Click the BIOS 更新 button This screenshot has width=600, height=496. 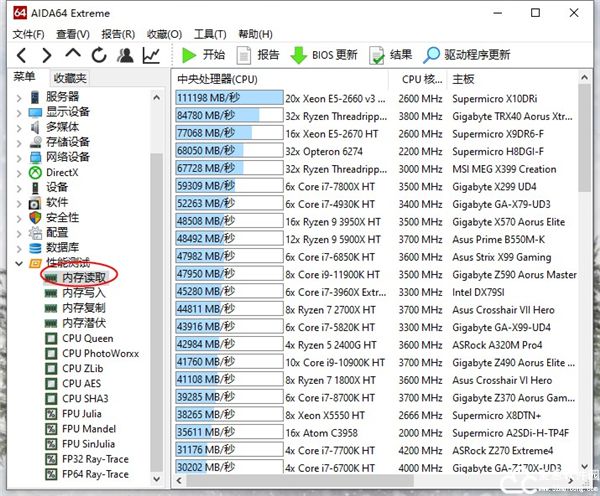tap(324, 55)
